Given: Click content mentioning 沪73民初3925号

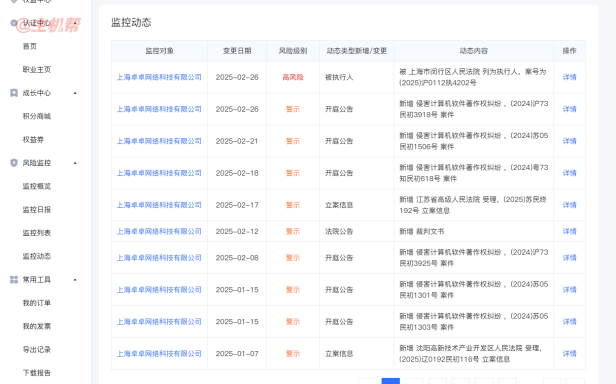Looking at the screenshot, I should click(473, 257).
